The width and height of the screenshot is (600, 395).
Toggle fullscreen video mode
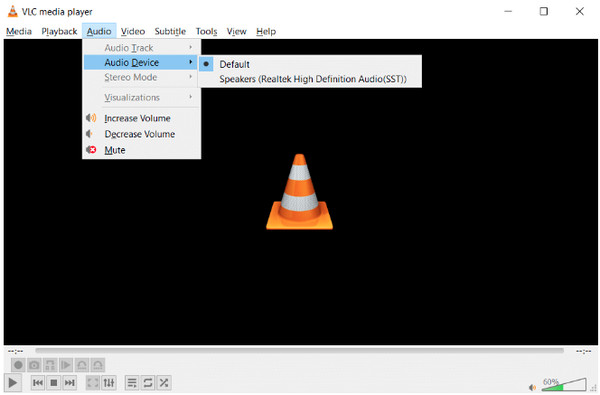pyautogui.click(x=93, y=382)
